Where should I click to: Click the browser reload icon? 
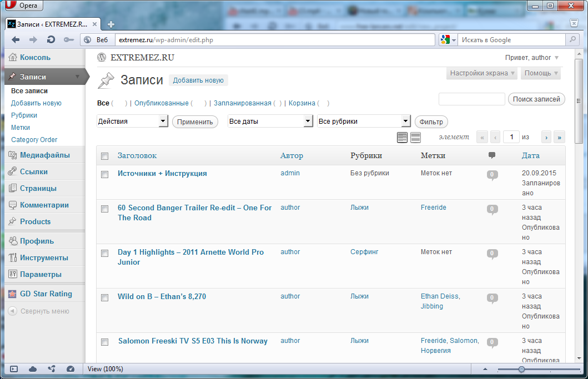tap(51, 40)
